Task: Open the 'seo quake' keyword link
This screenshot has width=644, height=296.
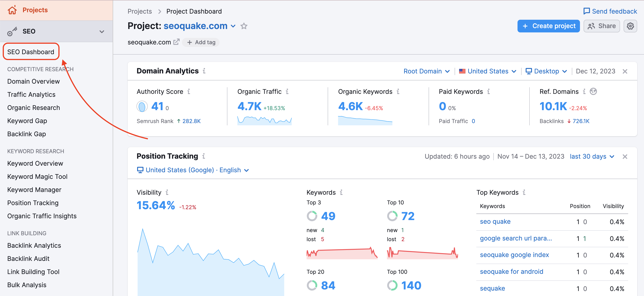Action: tap(495, 222)
